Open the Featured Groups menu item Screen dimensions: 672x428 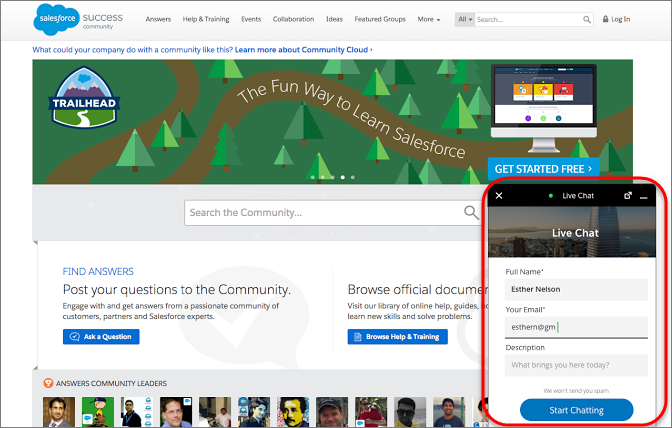click(x=380, y=19)
